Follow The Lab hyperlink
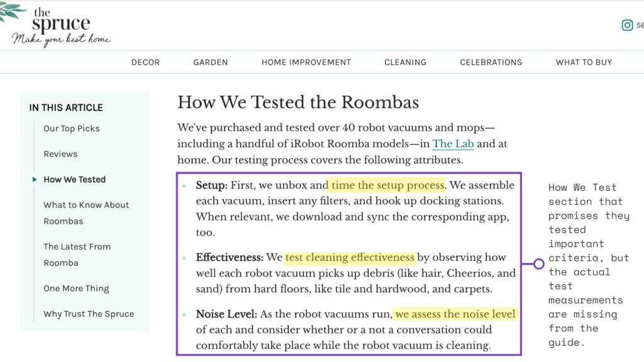 pos(453,144)
